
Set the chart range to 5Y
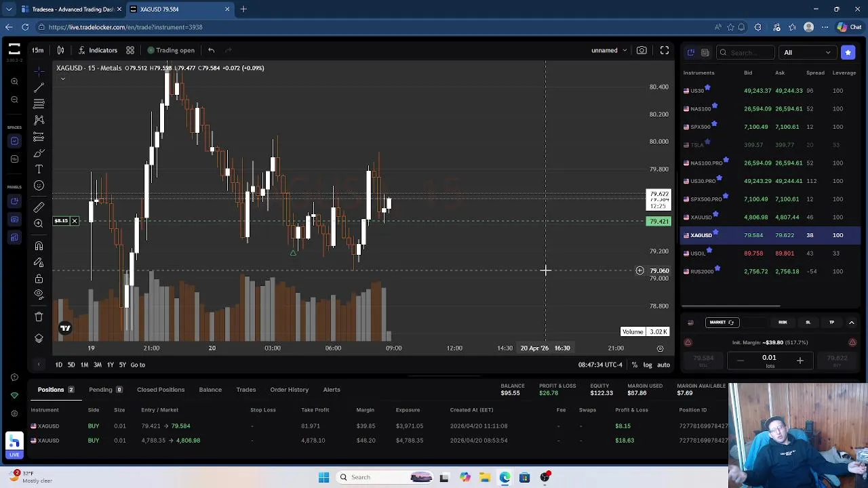(123, 365)
